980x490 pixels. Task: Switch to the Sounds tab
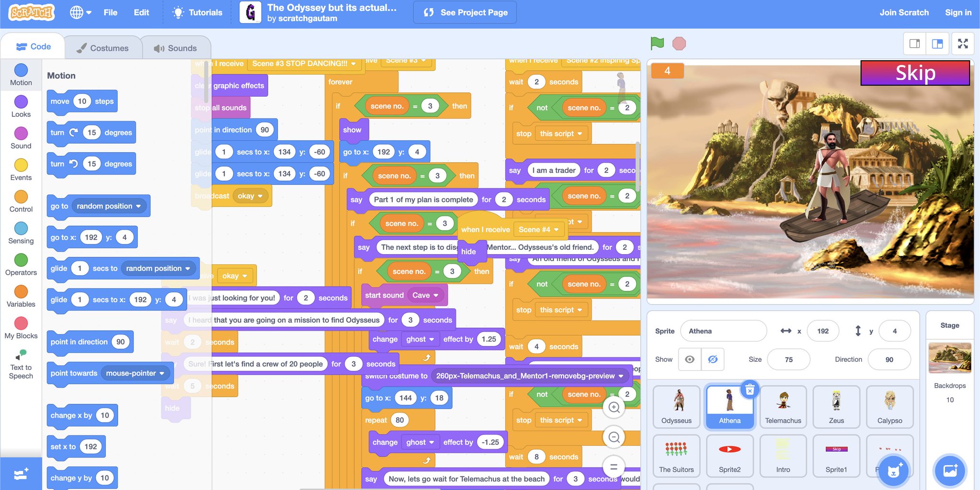176,48
